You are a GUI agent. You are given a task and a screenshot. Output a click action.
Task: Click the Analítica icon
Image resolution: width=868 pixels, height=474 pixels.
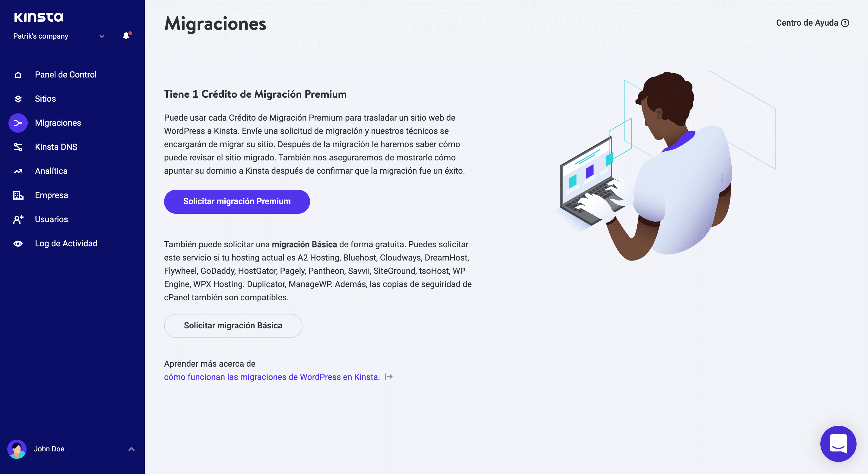coord(17,171)
